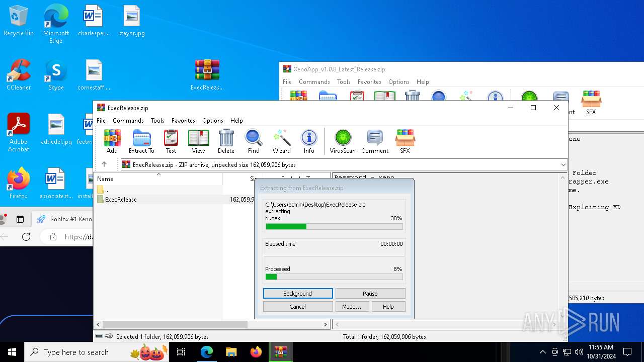Viewport: 644px width, 362px height.
Task: Click the Processed total progress bar
Action: (334, 277)
